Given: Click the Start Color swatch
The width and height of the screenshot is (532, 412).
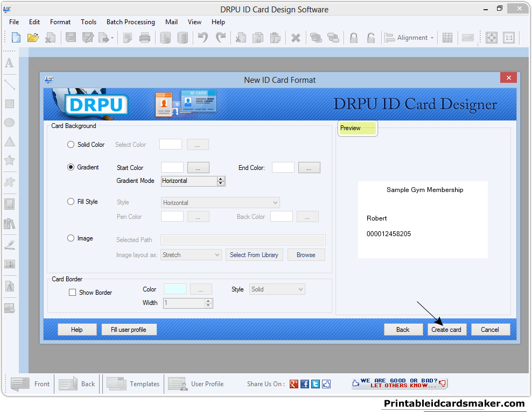Looking at the screenshot, I should 172,167.
